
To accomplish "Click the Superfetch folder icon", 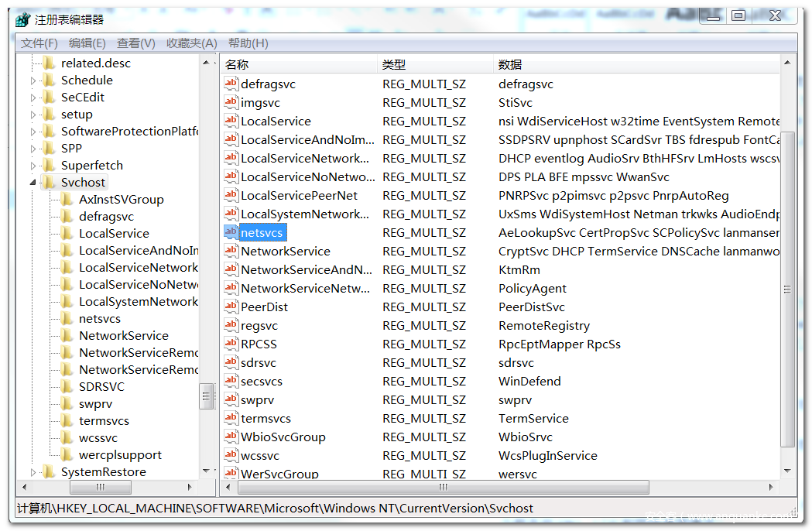I will pyautogui.click(x=50, y=166).
